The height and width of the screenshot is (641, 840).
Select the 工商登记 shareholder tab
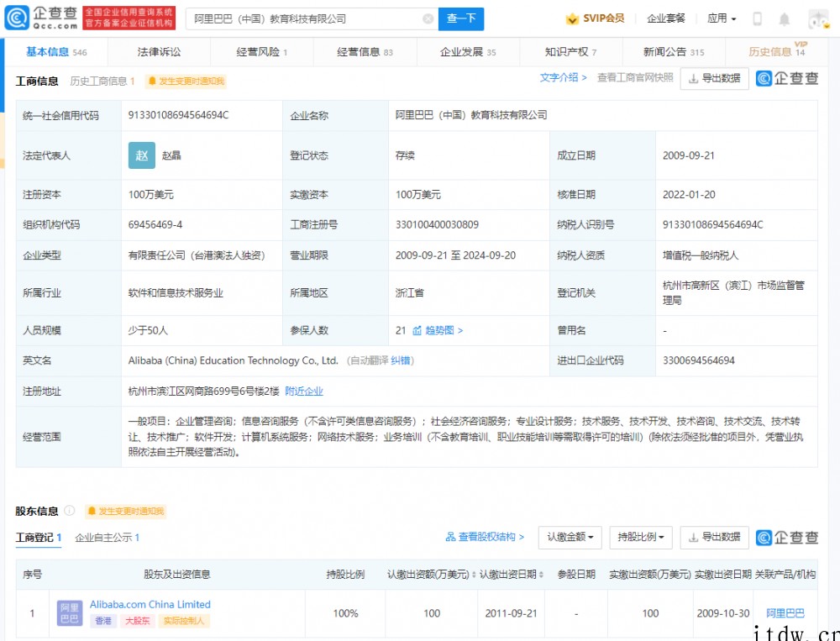click(x=39, y=537)
